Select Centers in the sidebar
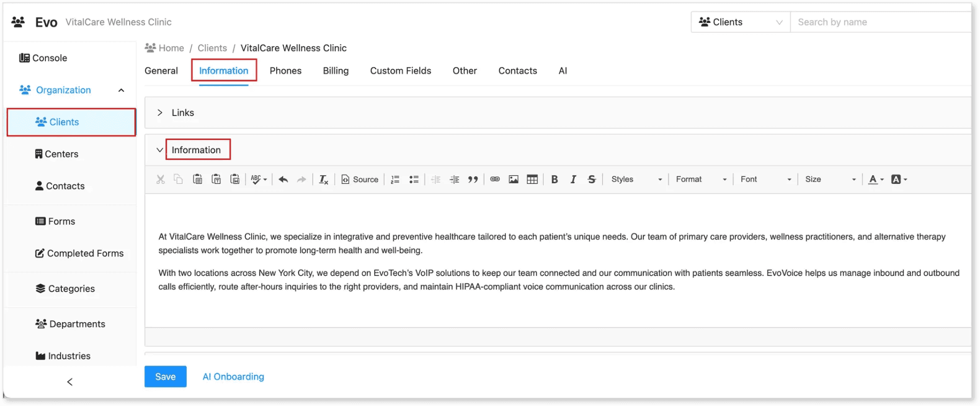The image size is (980, 406). pos(57,154)
